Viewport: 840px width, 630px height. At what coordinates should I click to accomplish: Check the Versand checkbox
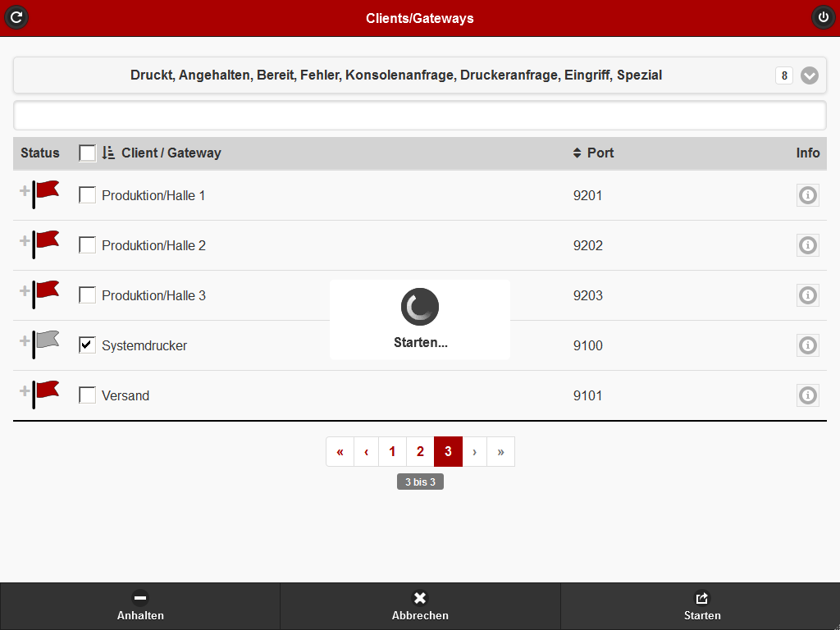click(x=87, y=395)
